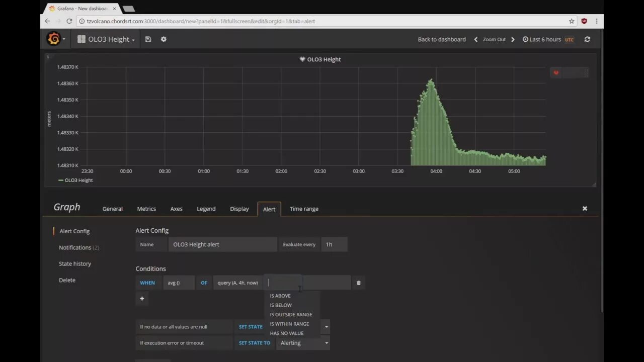Image resolution: width=644 pixels, height=362 pixels.
Task: Bookmark the page with the star icon
Action: 572,21
